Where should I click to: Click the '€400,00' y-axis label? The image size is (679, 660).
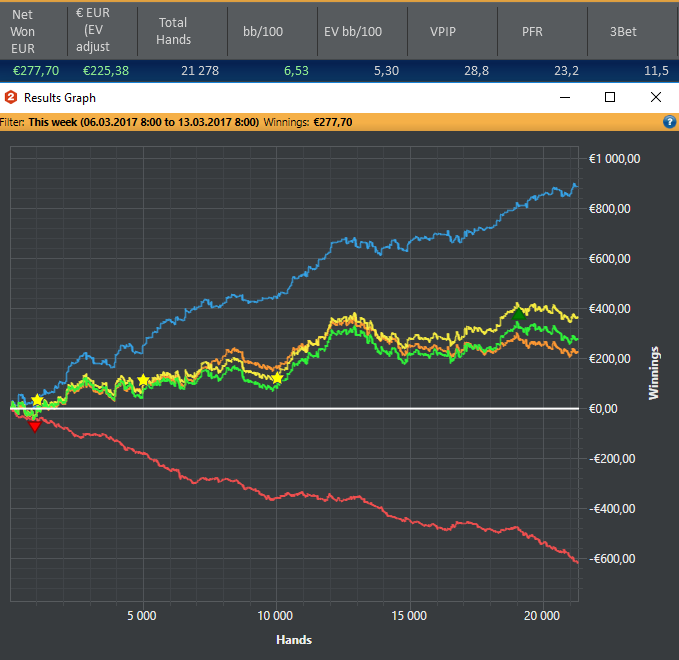pyautogui.click(x=609, y=309)
